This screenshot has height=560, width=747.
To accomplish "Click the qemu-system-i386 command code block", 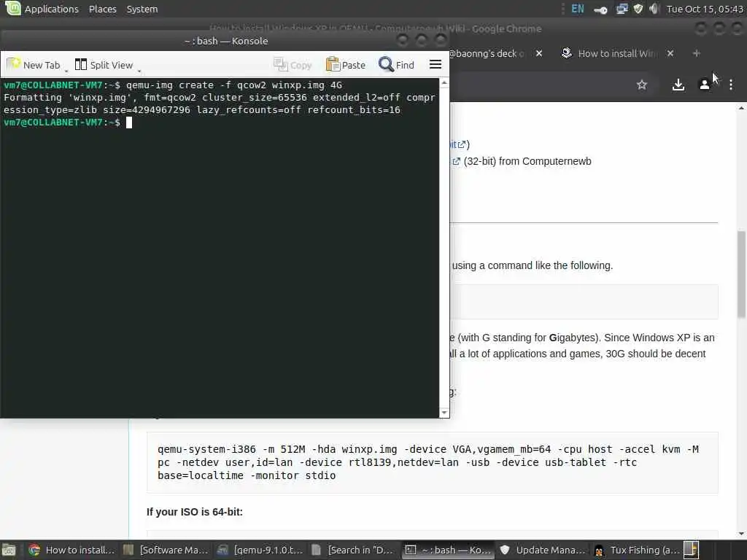I will point(432,462).
